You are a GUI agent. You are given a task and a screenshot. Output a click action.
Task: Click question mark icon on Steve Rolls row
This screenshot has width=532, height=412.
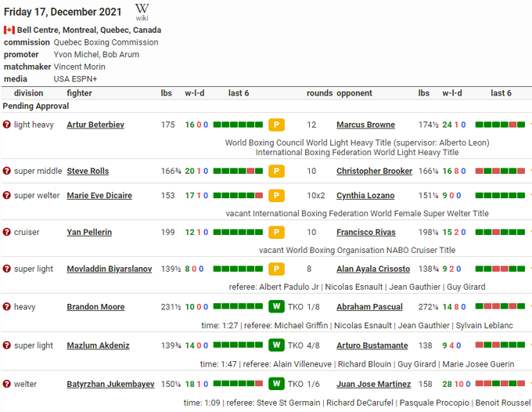tap(7, 171)
